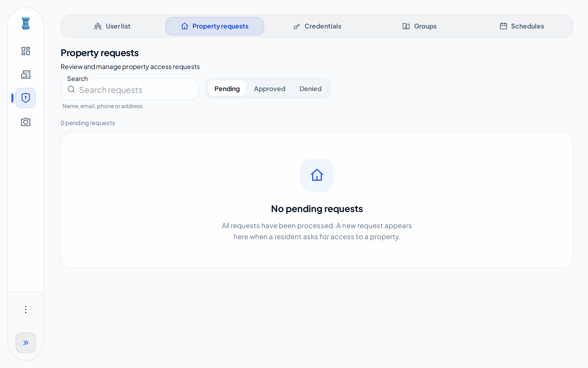
Task: Show Denied requests filter
Action: pos(310,89)
